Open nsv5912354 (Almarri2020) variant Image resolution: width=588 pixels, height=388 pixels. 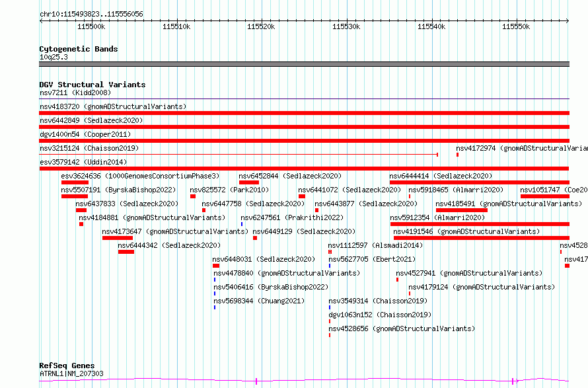click(x=437, y=217)
